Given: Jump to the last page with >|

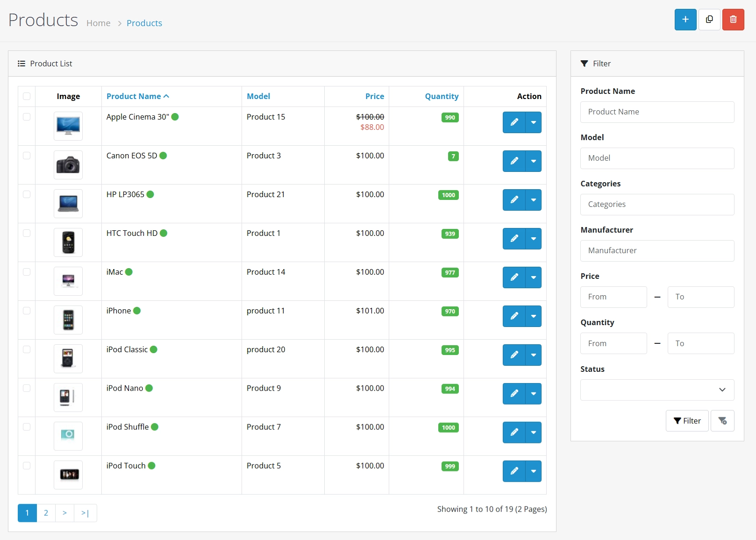Looking at the screenshot, I should coord(85,513).
